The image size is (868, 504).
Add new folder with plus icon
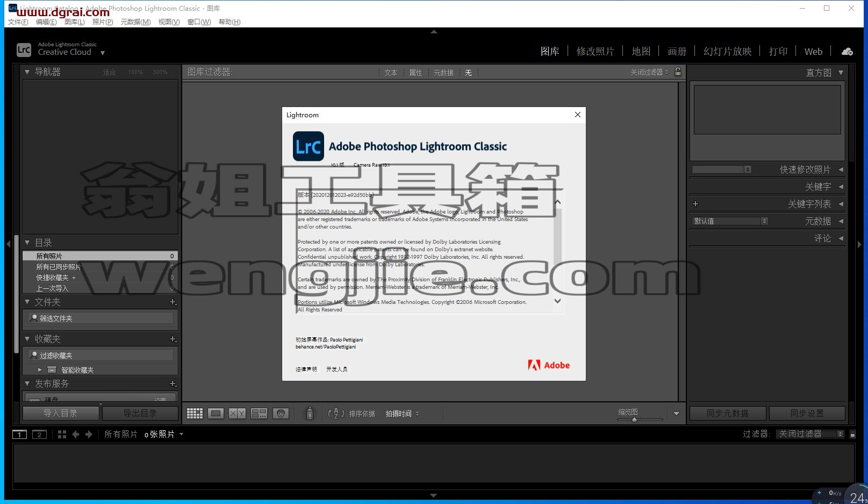point(173,302)
